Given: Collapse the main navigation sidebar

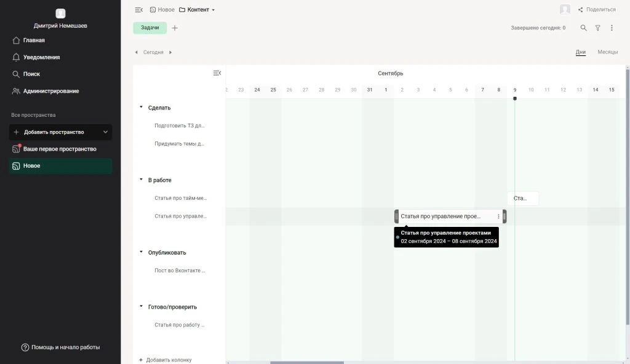Looking at the screenshot, I should (x=138, y=9).
